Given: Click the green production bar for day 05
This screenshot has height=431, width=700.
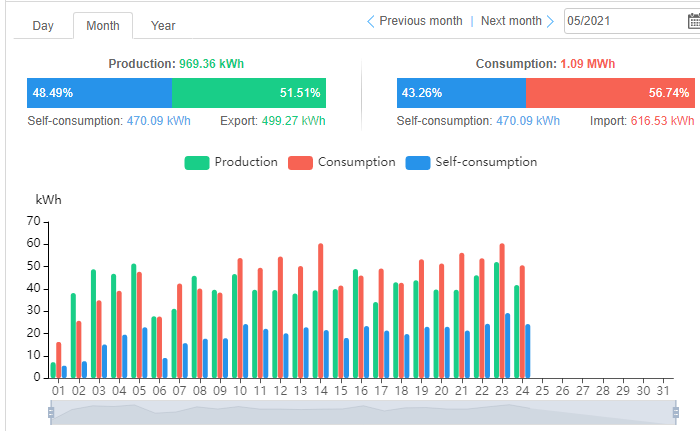Looking at the screenshot, I should (x=133, y=320).
